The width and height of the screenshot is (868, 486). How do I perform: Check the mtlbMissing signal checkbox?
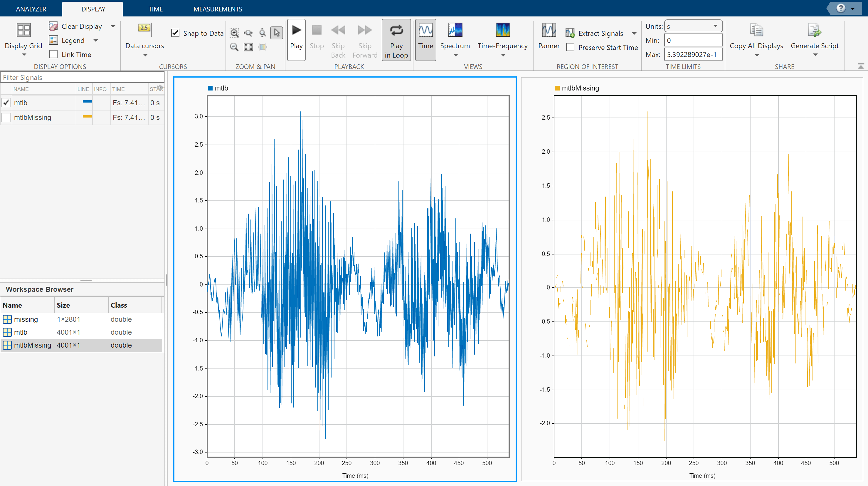point(6,117)
